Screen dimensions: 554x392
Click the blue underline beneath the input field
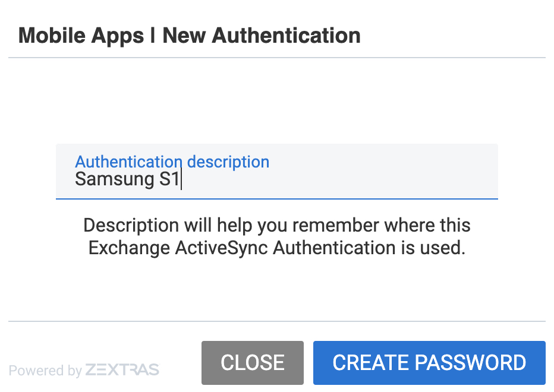pyautogui.click(x=276, y=198)
